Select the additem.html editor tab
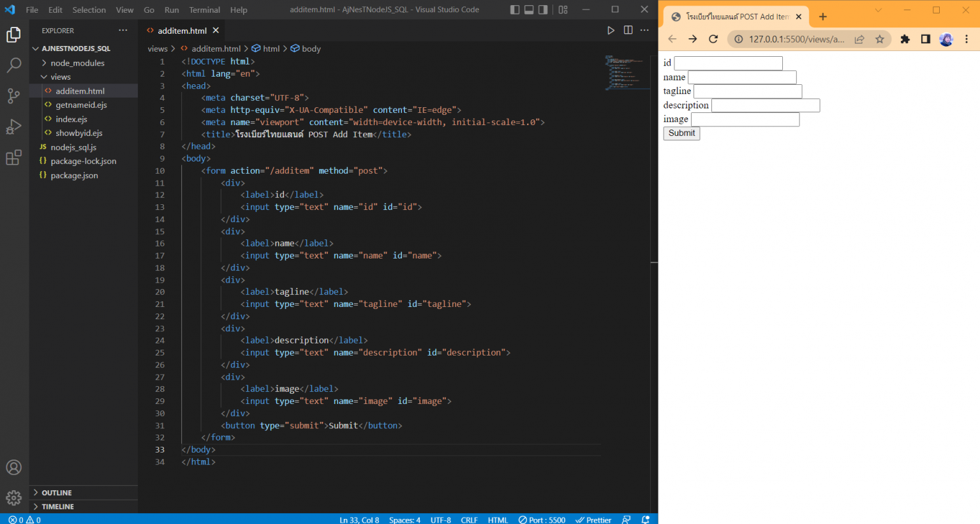The height and width of the screenshot is (524, 980). pyautogui.click(x=181, y=31)
